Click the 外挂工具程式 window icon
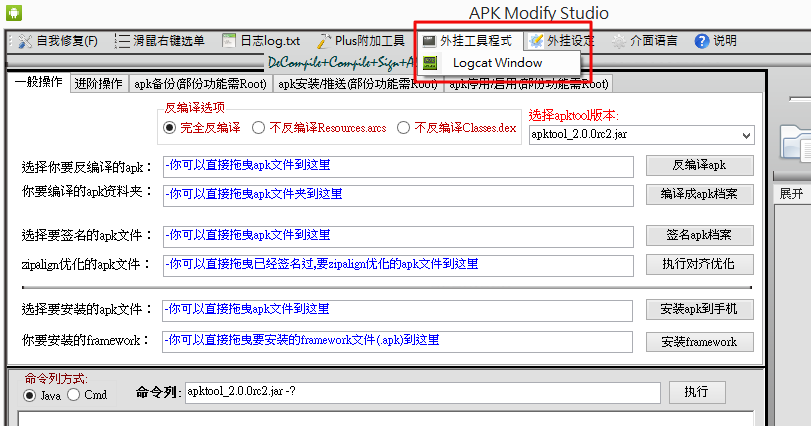 pos(429,41)
